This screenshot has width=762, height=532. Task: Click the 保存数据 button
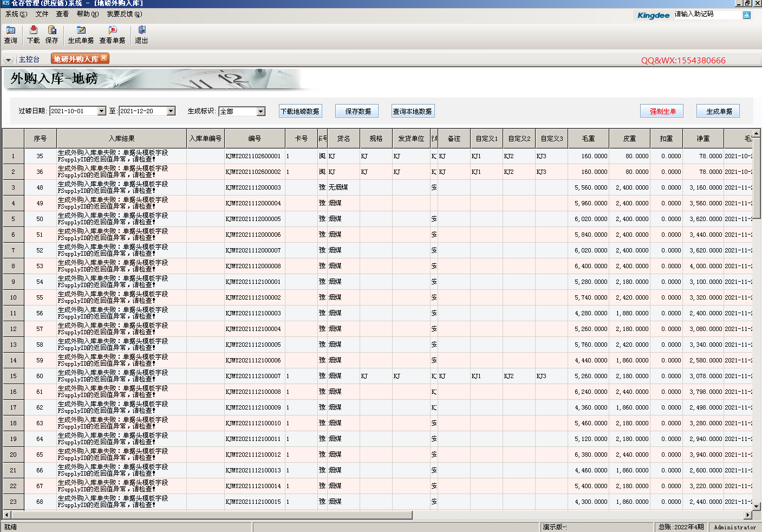click(357, 111)
